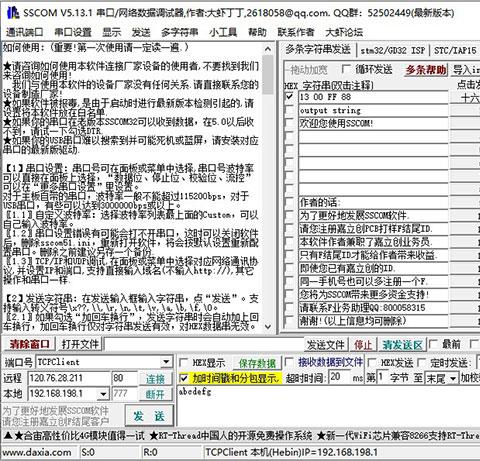Click the down arrow of help text scrollbar
Viewport: 480px width, 461px height.
point(268,327)
